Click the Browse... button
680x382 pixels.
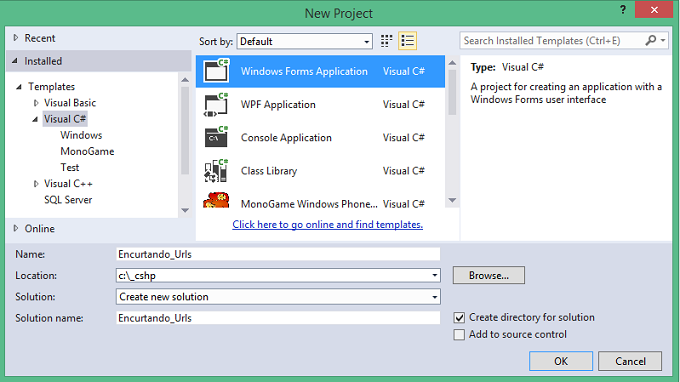click(489, 275)
